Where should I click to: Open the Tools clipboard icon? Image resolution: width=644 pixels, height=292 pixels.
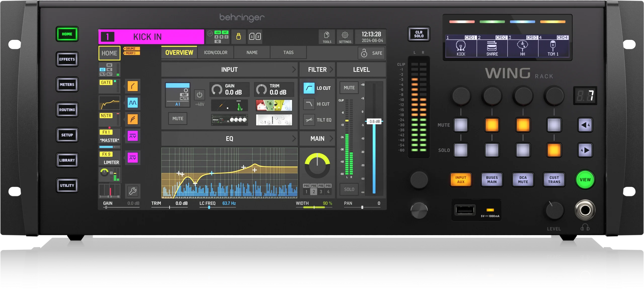pos(327,37)
